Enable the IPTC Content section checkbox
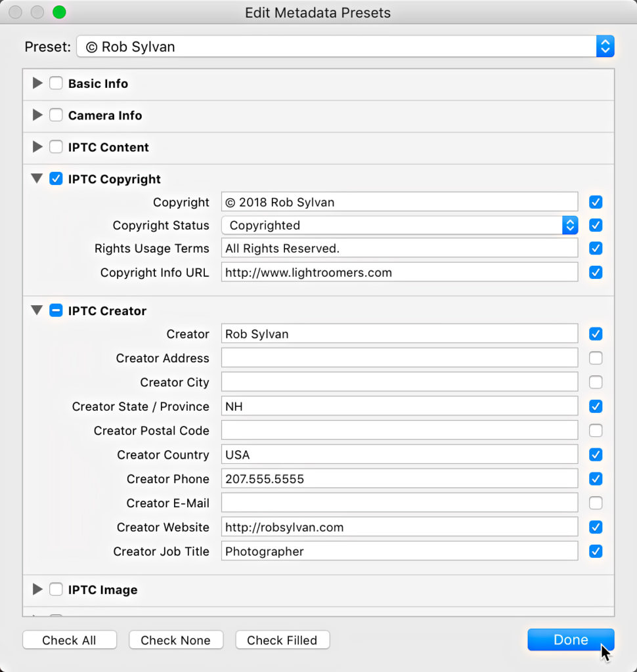The width and height of the screenshot is (637, 672). [56, 146]
